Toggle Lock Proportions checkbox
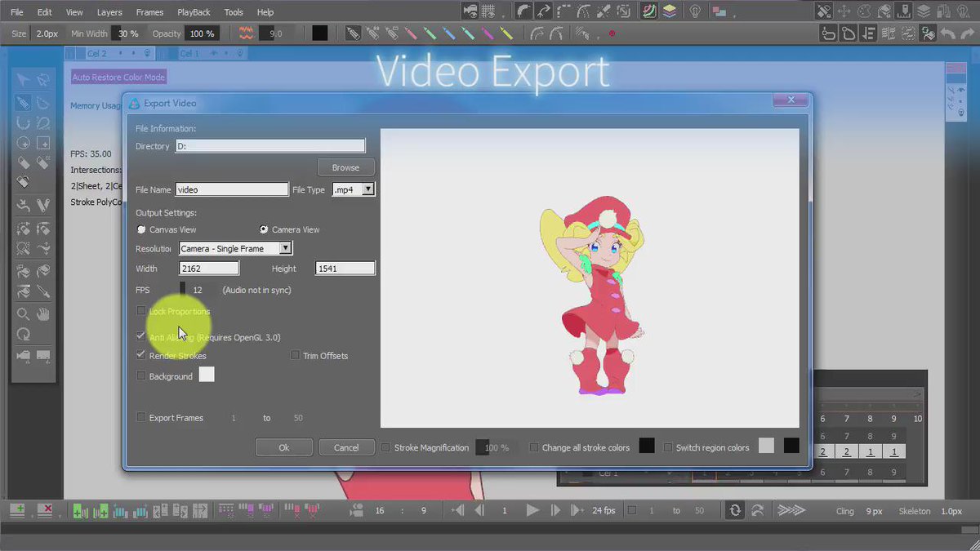The width and height of the screenshot is (980, 551). [141, 311]
